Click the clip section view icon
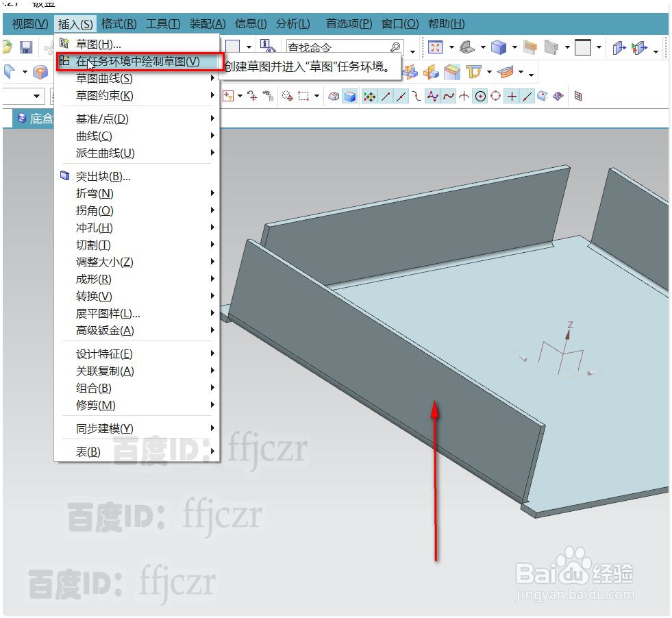Viewport: 672px width, 618px height. point(619,47)
